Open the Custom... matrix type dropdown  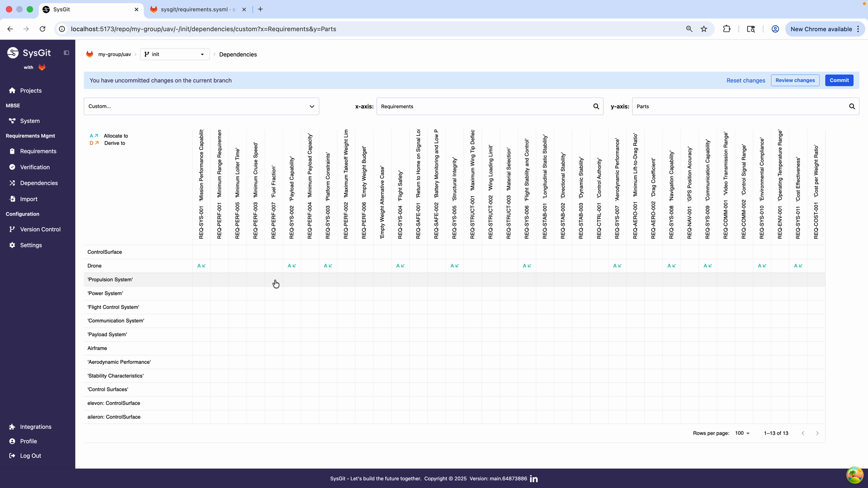[201, 106]
